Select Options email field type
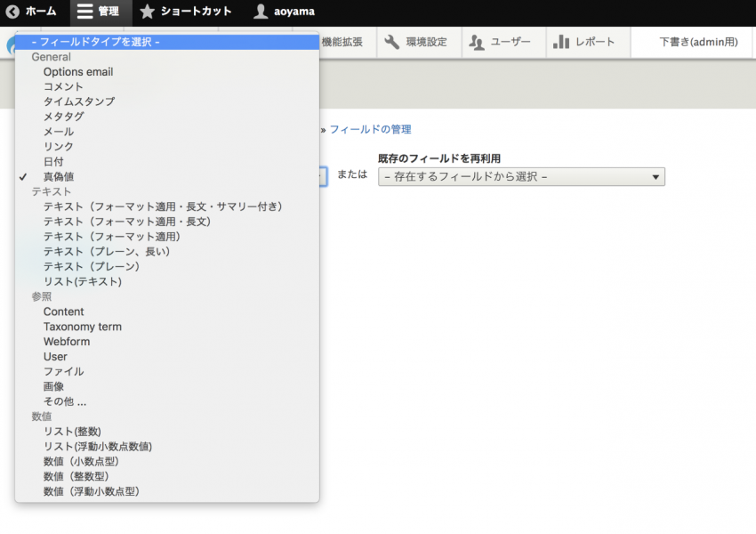This screenshot has width=756, height=534. [78, 72]
